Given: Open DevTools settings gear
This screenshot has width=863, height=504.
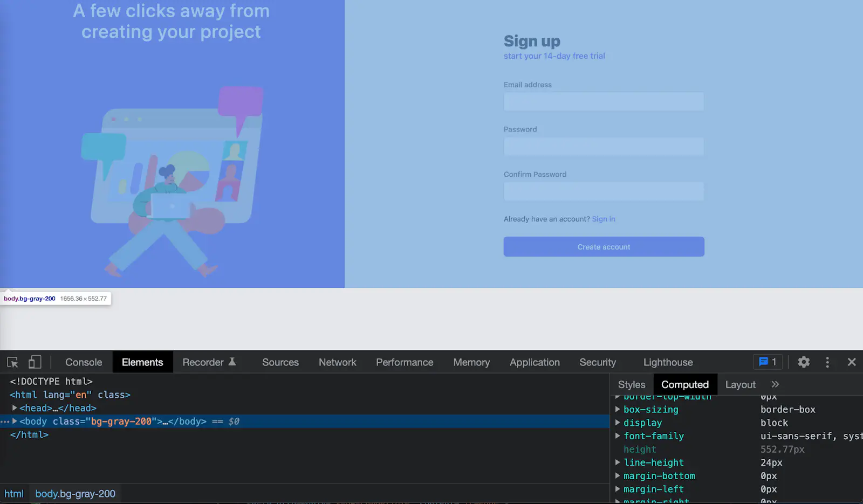Looking at the screenshot, I should [804, 362].
